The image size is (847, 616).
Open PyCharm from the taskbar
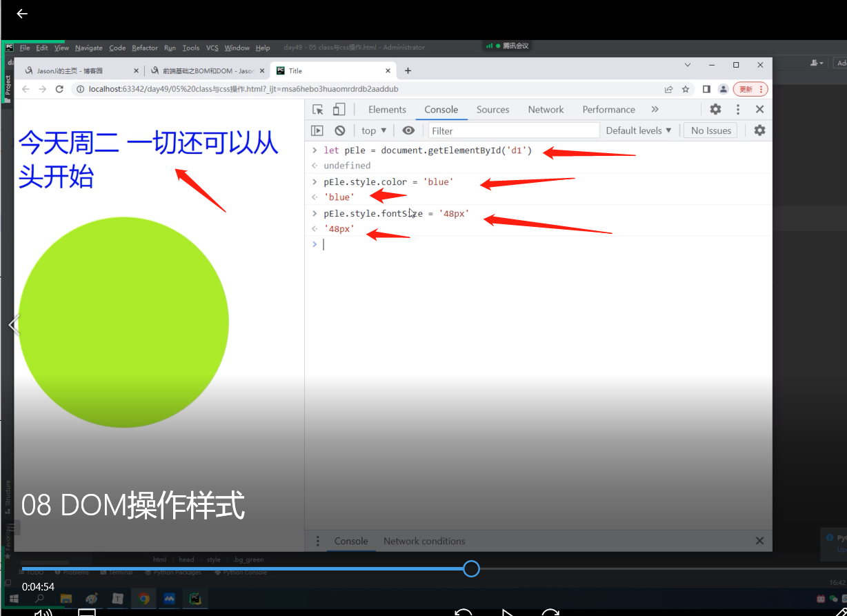coord(196,599)
